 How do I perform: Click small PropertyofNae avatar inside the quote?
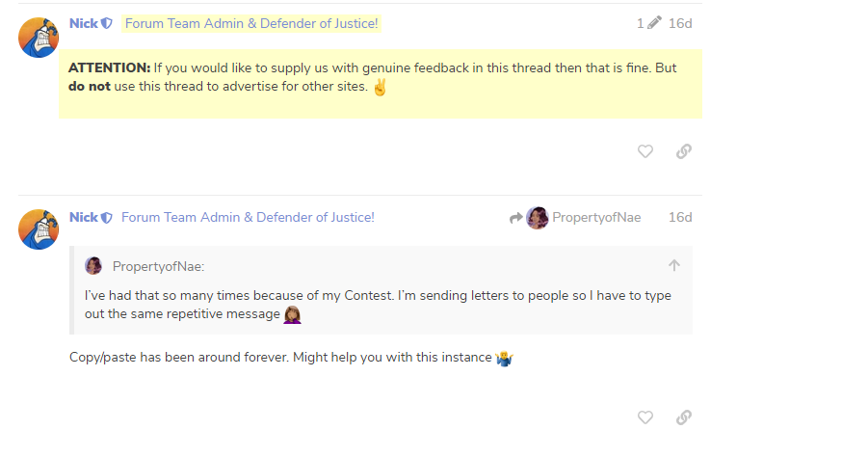[x=93, y=266]
